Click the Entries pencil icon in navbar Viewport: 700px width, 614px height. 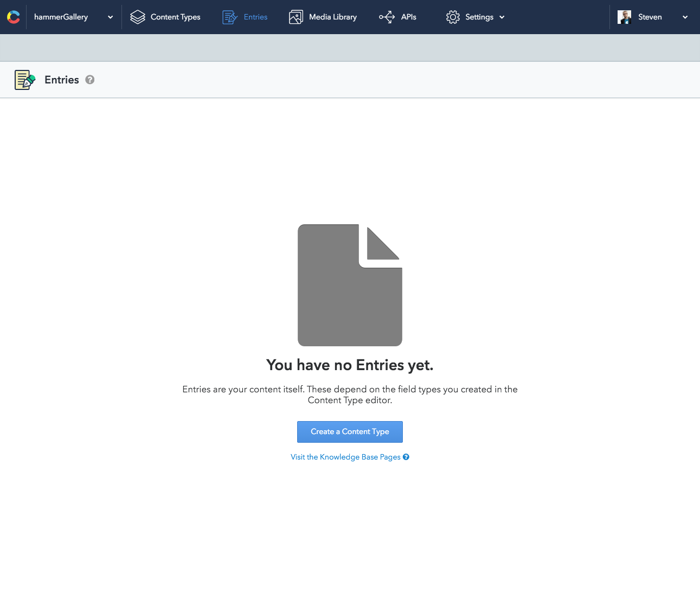tap(230, 17)
